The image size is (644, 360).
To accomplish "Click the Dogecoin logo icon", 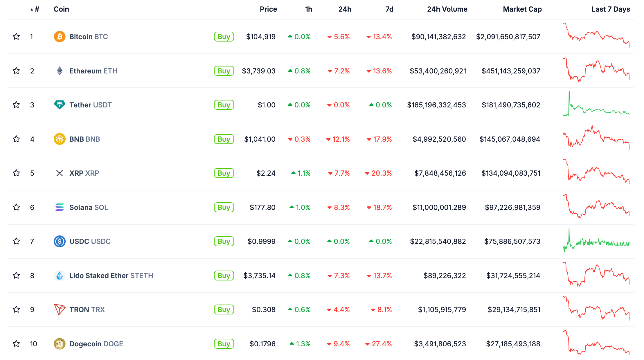I will click(60, 344).
